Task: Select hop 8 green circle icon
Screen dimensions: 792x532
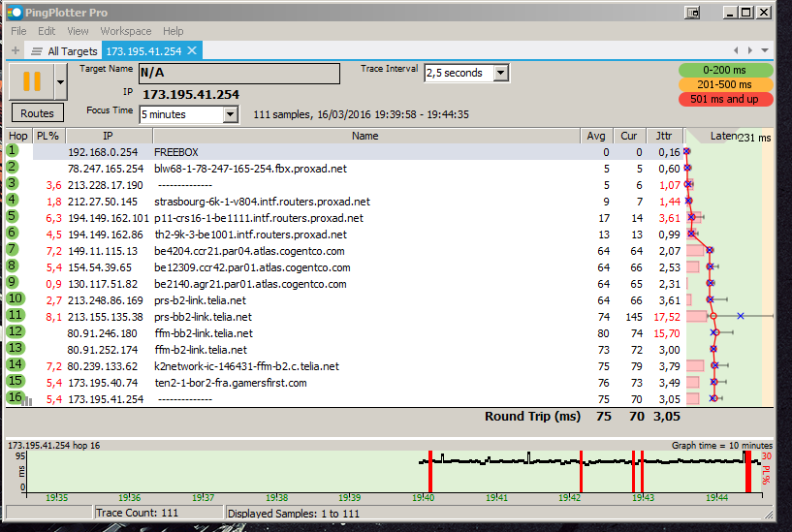Action: coord(13,266)
